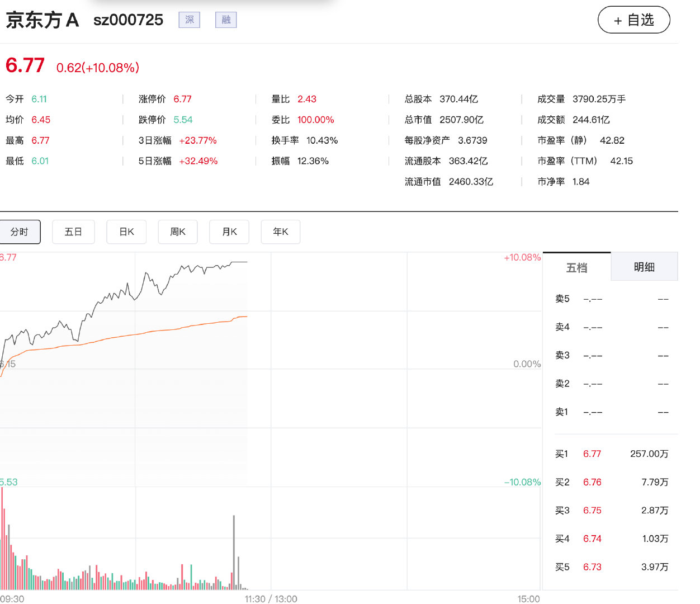
Task: Click the stock code sz000725
Action: point(128,20)
